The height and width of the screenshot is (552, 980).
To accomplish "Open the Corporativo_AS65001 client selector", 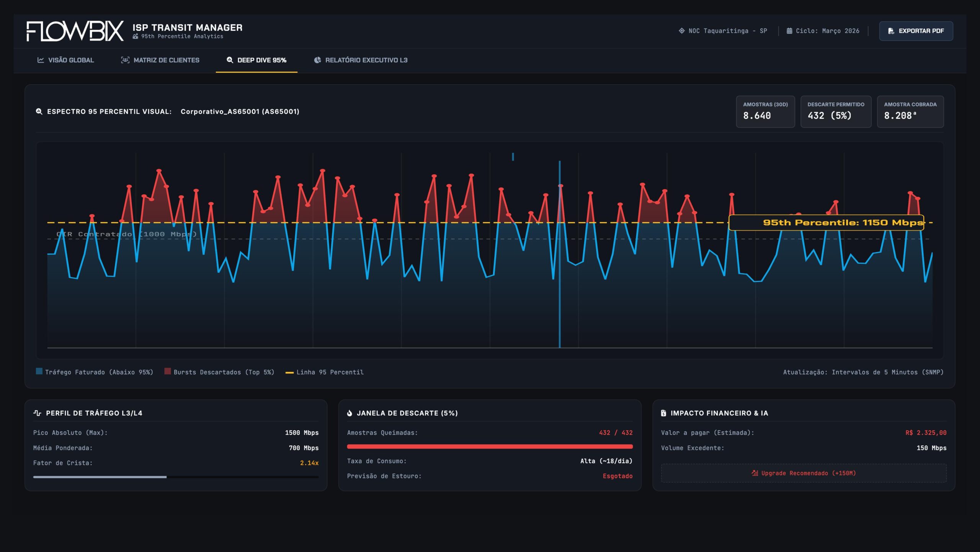I will pyautogui.click(x=240, y=112).
